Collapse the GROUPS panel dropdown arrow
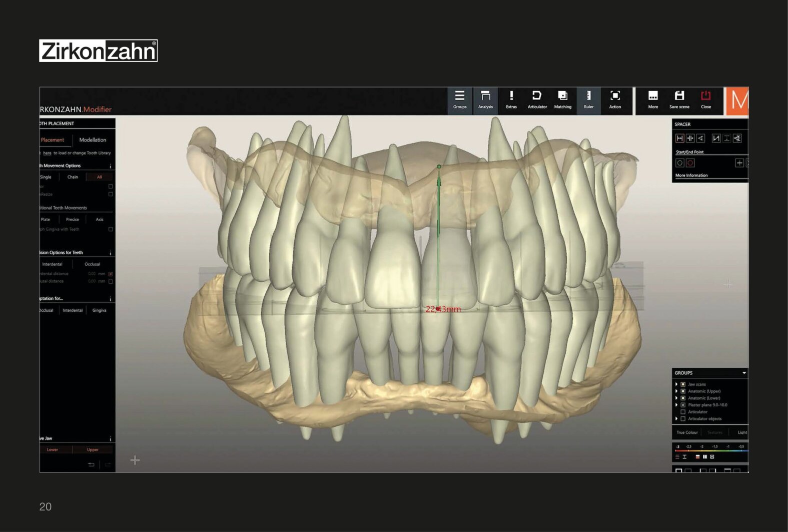 click(744, 373)
